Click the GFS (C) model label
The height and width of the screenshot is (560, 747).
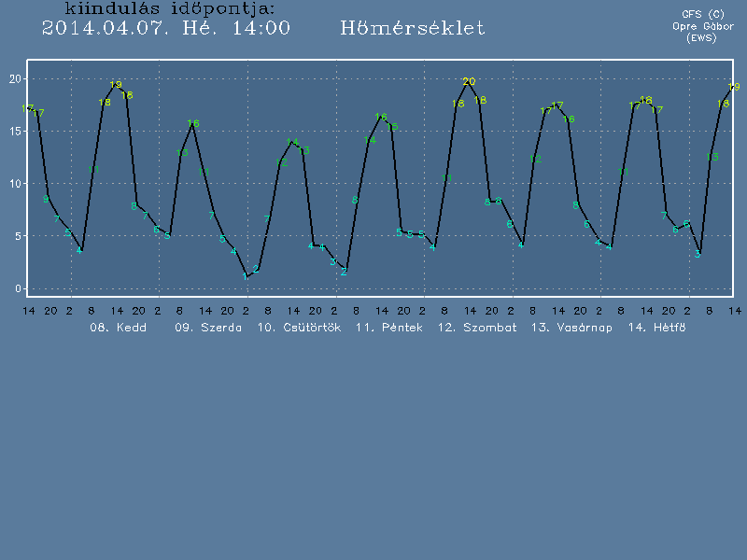(x=702, y=14)
